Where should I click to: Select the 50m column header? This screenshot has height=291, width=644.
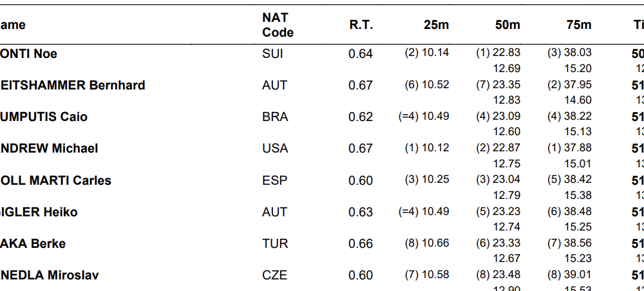[507, 25]
